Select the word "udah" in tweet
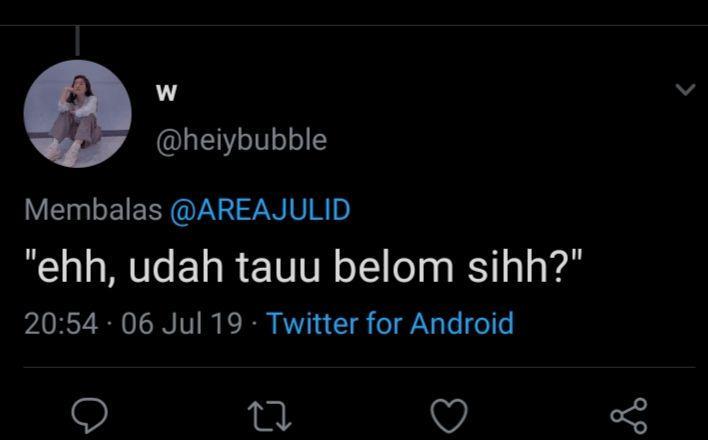Image resolution: width=708 pixels, height=440 pixels. click(176, 267)
